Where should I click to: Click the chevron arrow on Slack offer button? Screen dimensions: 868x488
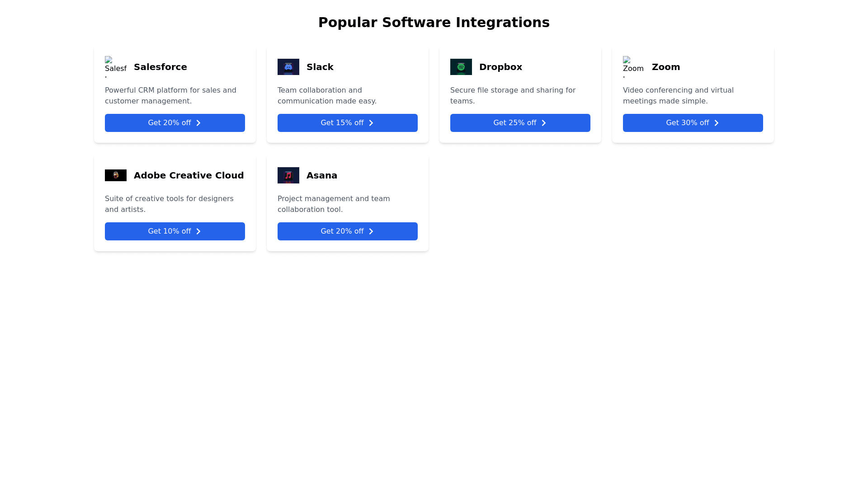point(371,122)
